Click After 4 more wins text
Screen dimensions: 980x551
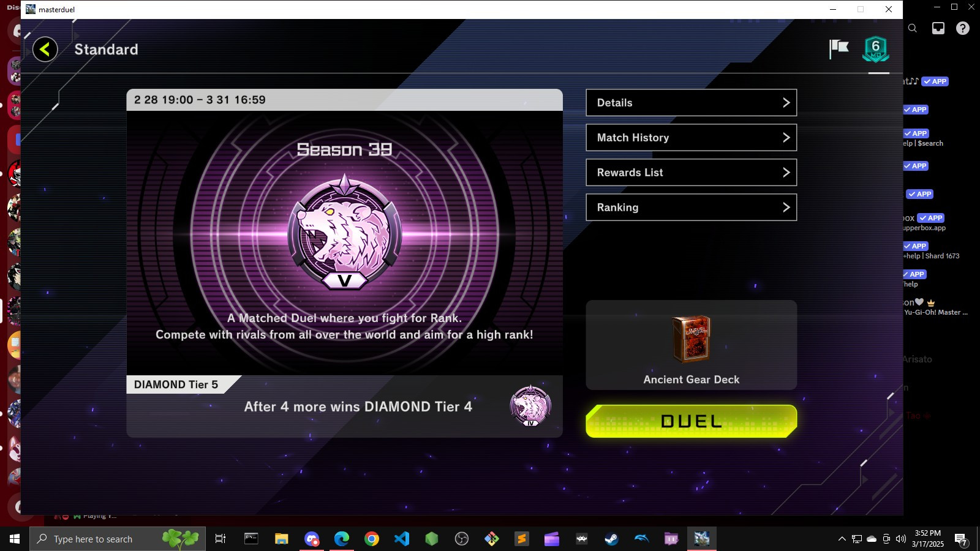pyautogui.click(x=358, y=407)
